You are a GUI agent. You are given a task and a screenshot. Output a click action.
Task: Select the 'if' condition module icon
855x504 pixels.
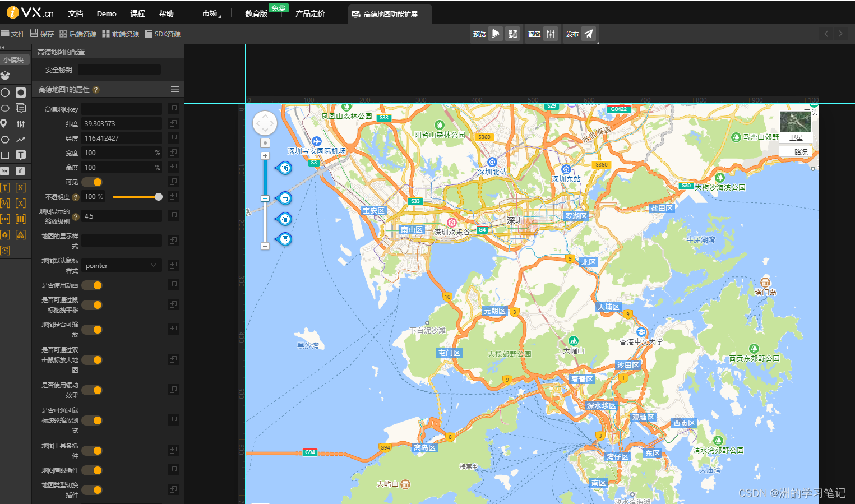click(x=20, y=171)
